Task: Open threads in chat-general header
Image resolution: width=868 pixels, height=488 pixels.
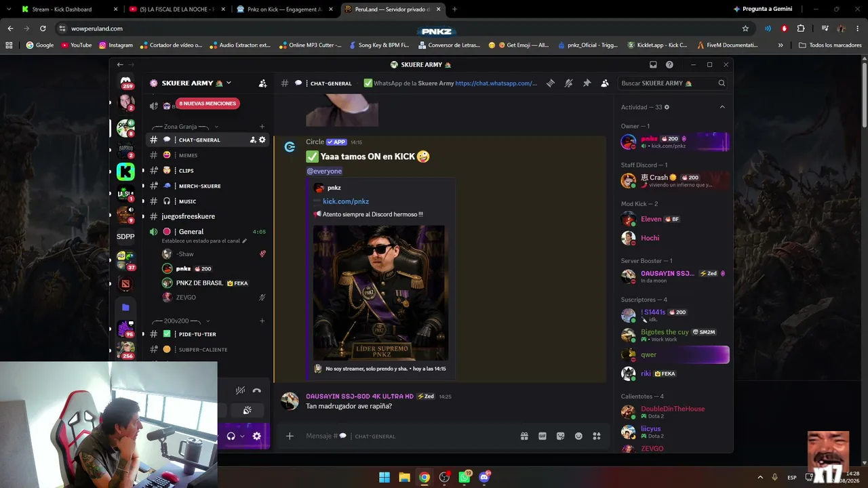Action: click(551, 83)
